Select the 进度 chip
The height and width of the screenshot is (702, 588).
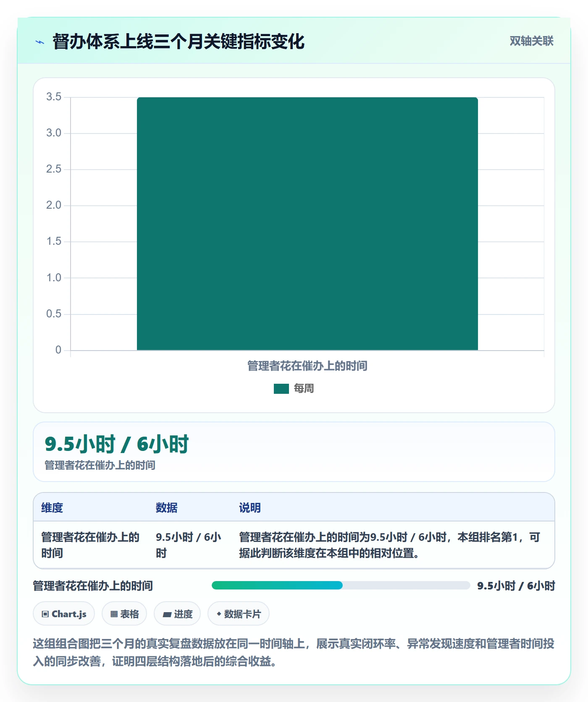pos(177,614)
